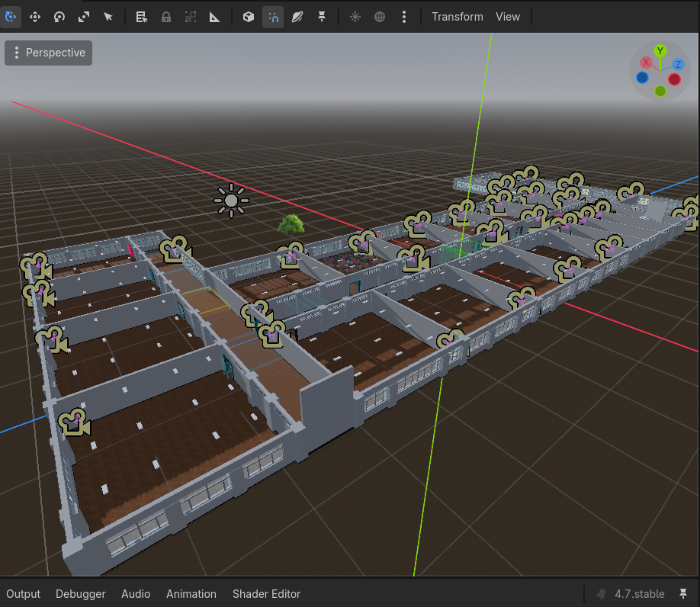Select the DirectionalLight sun gizmo
The width and height of the screenshot is (700, 607).
pyautogui.click(x=231, y=201)
